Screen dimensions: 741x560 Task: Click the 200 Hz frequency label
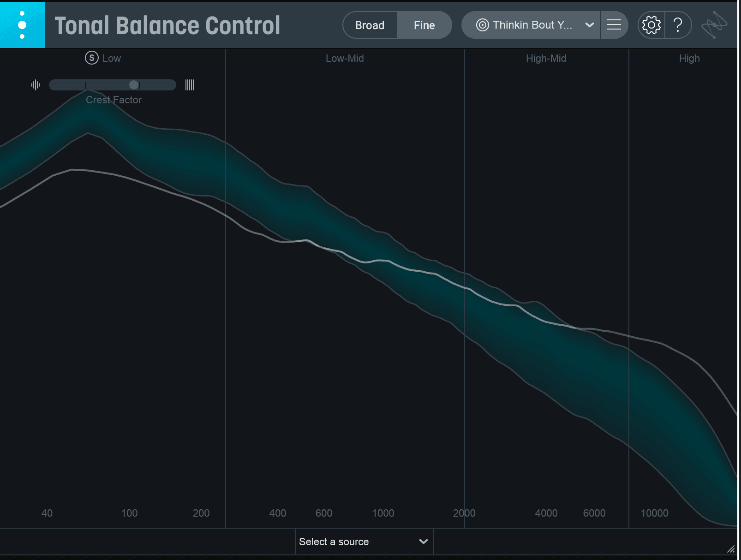point(201,513)
